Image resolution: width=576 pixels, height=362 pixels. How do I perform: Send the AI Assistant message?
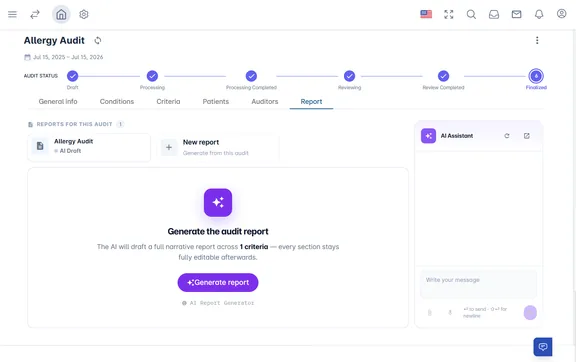[x=530, y=313]
